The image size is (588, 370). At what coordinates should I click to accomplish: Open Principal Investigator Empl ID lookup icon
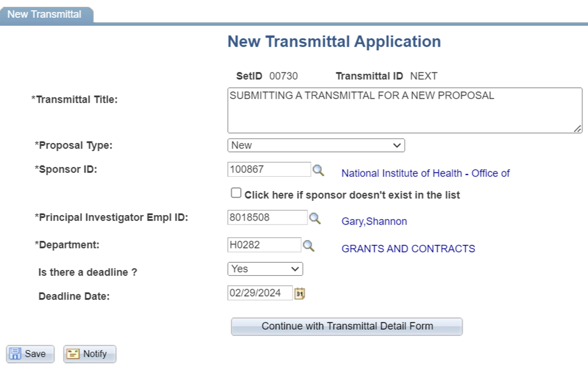pos(315,219)
